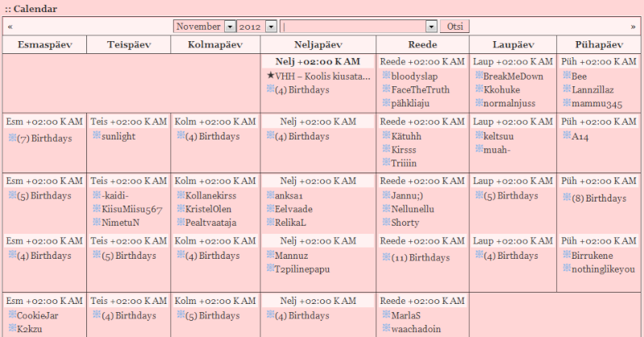644x337 pixels.
Task: Click birthday icon next to Birrukene
Action: point(567,255)
